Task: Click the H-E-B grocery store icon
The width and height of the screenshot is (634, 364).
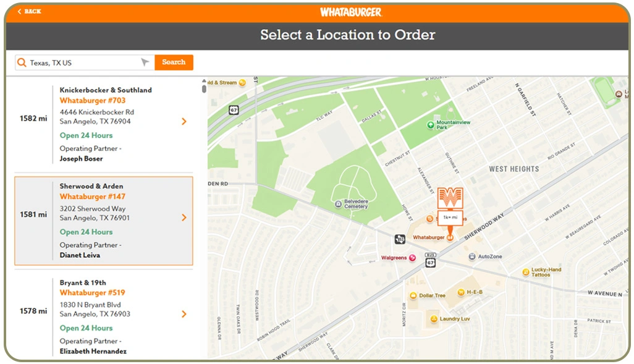Action: (460, 292)
